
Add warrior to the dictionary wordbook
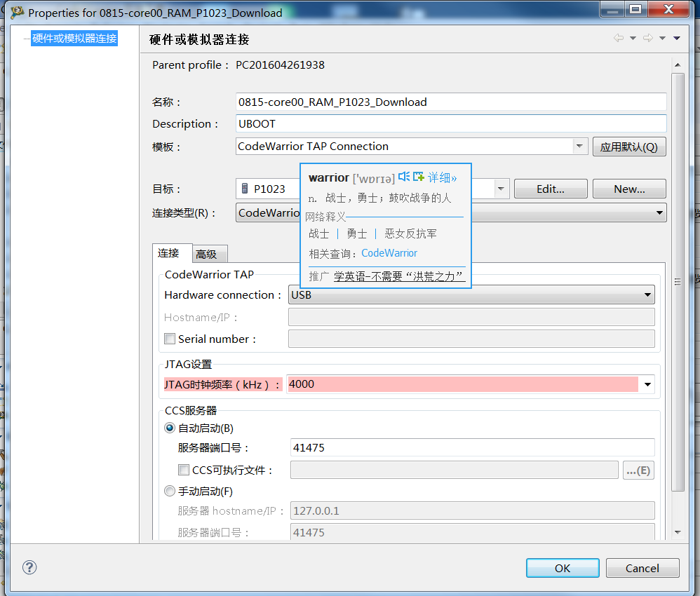point(418,176)
